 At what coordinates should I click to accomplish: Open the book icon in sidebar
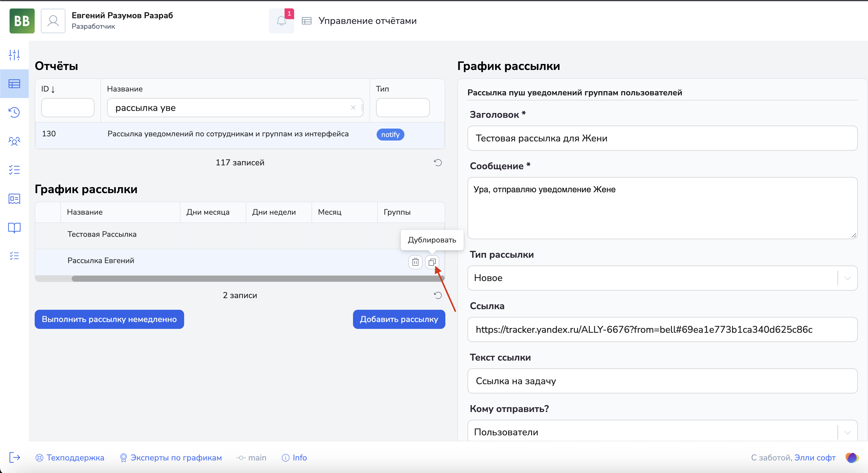[14, 228]
